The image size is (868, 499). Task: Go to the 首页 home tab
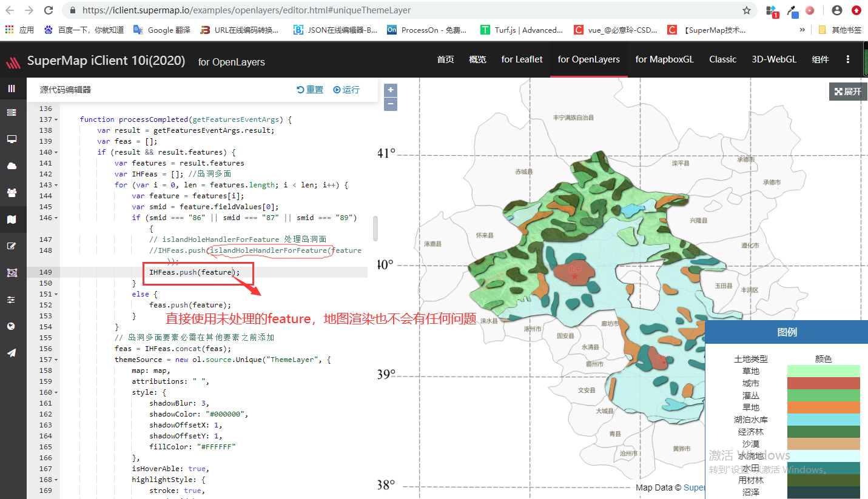tap(445, 59)
